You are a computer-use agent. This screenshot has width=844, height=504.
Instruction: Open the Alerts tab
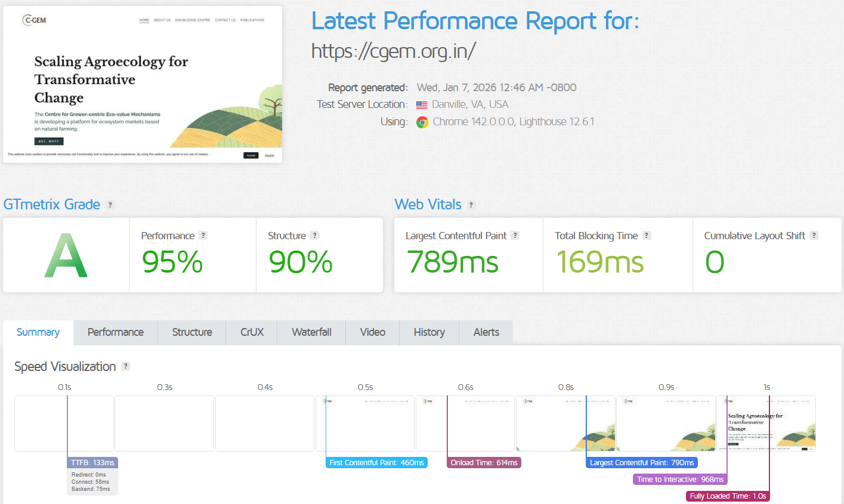click(486, 332)
